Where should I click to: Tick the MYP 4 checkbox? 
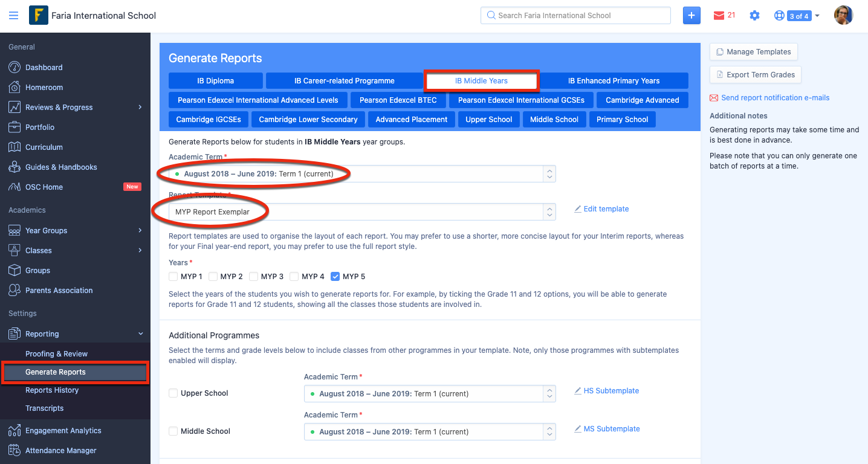pos(294,277)
